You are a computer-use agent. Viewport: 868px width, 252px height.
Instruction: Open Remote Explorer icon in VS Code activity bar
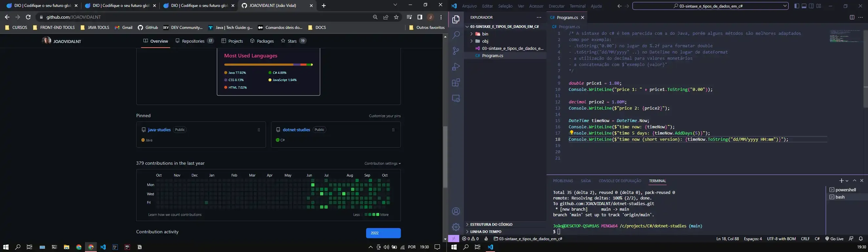pyautogui.click(x=456, y=98)
